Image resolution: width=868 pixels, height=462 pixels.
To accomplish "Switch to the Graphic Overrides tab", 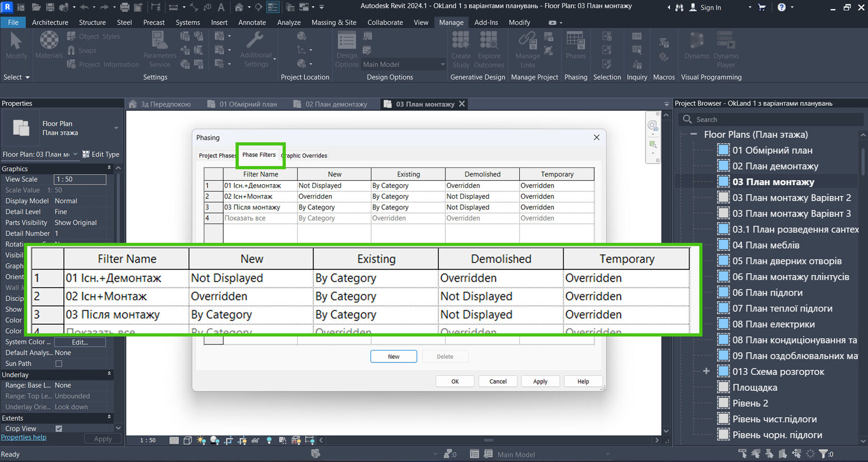I will tap(306, 155).
